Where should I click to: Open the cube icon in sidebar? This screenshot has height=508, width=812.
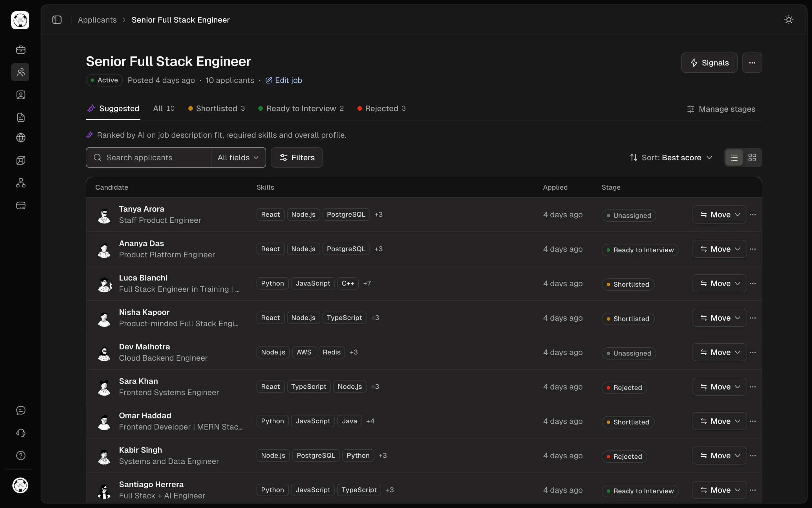tap(21, 160)
